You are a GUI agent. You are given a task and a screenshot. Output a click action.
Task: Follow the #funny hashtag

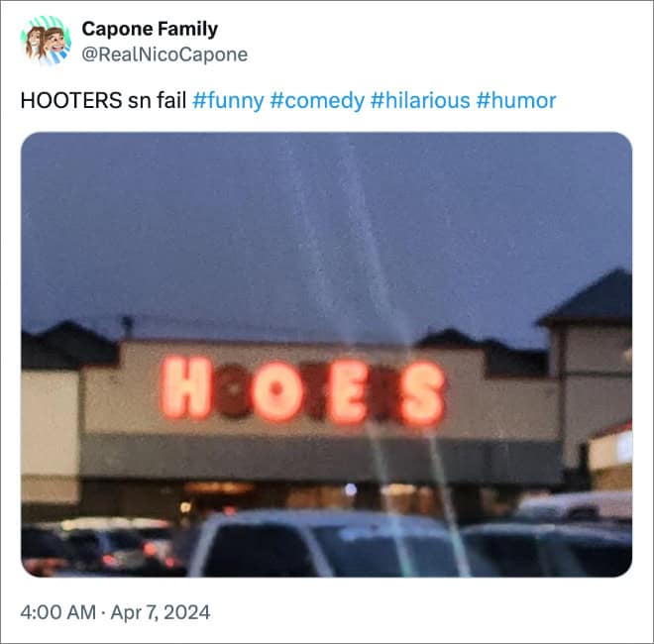(228, 101)
